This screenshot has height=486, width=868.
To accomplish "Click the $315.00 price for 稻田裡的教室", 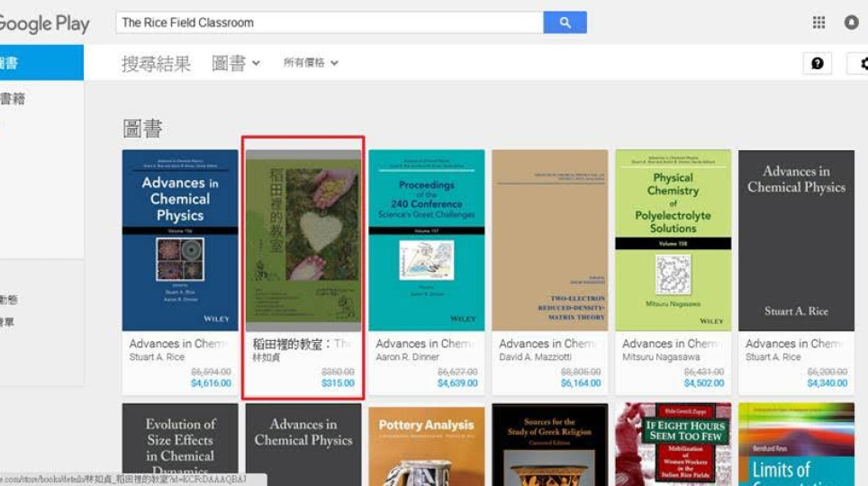I will click(338, 383).
